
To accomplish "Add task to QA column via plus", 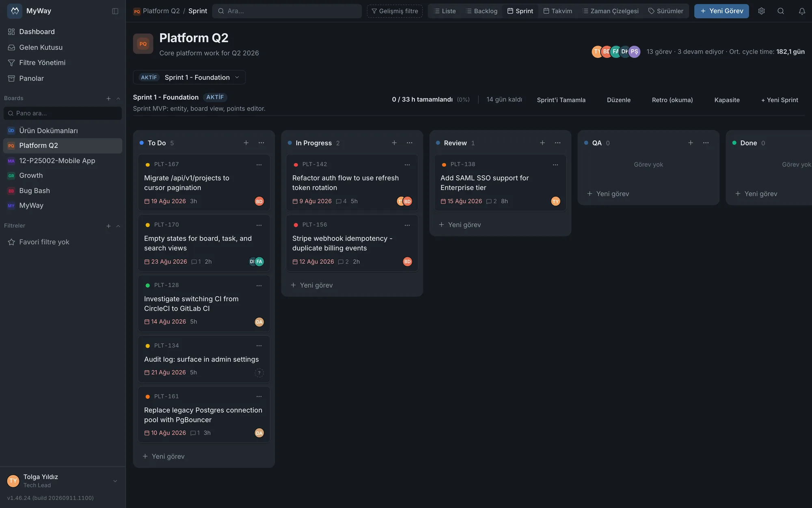I will [x=691, y=143].
